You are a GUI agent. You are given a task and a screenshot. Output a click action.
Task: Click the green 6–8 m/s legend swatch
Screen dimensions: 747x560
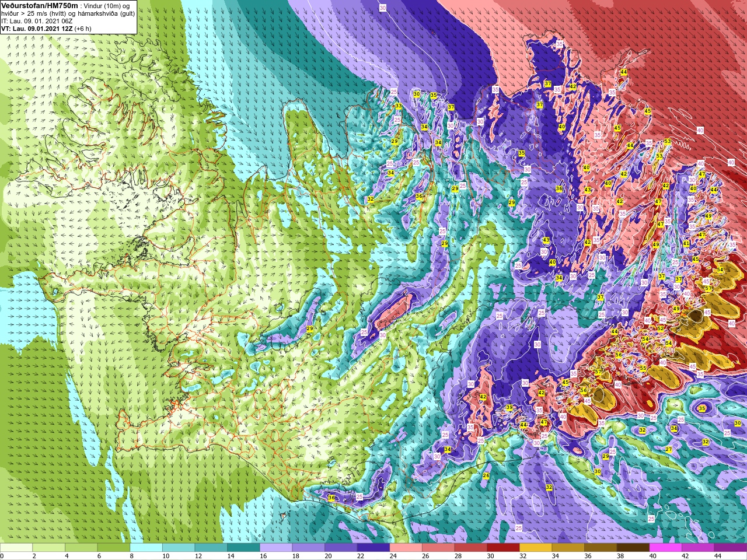point(114,548)
